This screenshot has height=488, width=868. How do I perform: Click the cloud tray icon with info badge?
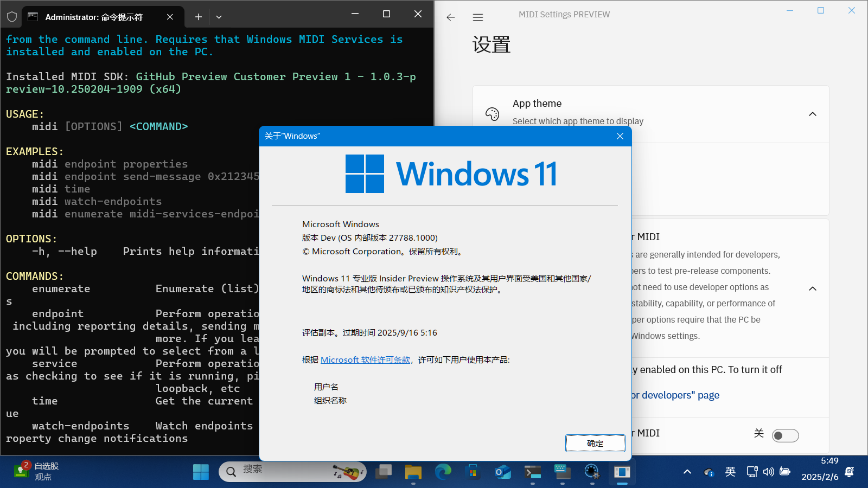709,472
